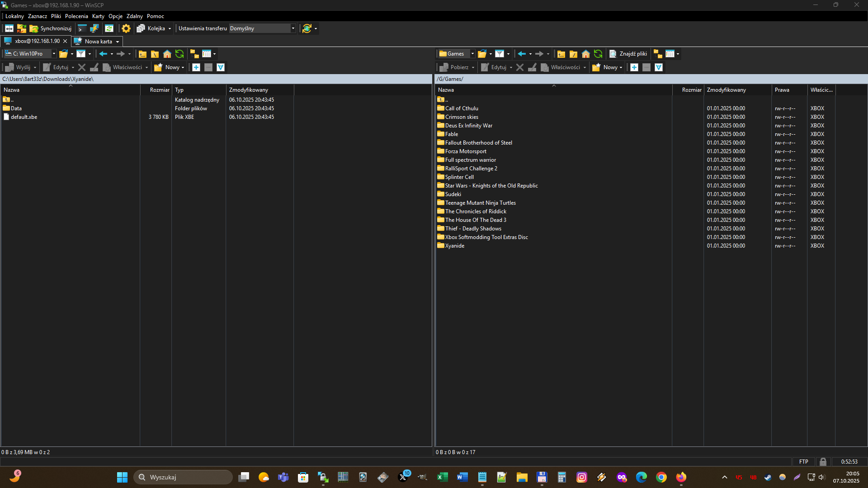Image resolution: width=868 pixels, height=488 pixels.
Task: Select the Xyanide remote folder
Action: coord(454,246)
